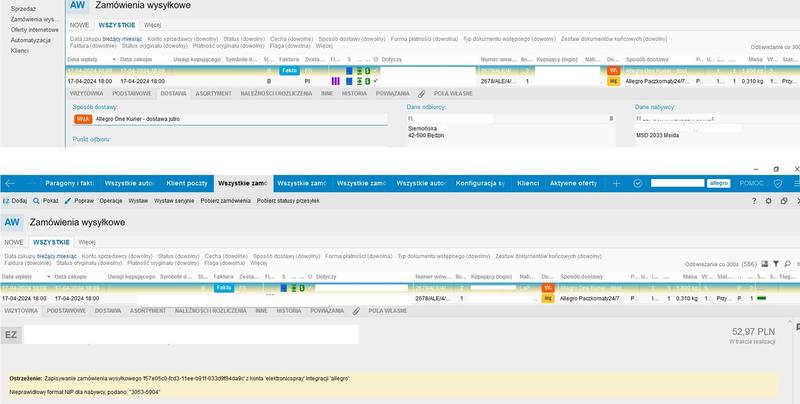Click the back arrow in the tab bar

click(x=10, y=183)
